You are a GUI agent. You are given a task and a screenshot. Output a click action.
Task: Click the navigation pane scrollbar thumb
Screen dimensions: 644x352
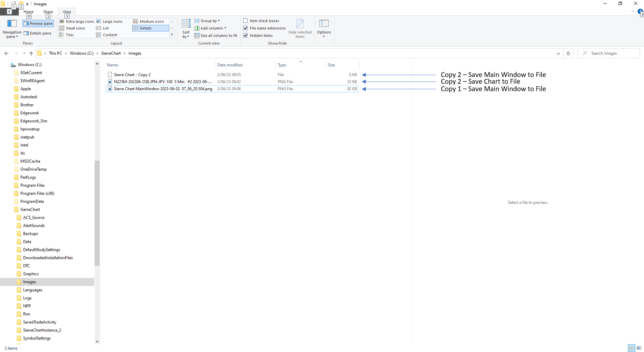pos(97,213)
